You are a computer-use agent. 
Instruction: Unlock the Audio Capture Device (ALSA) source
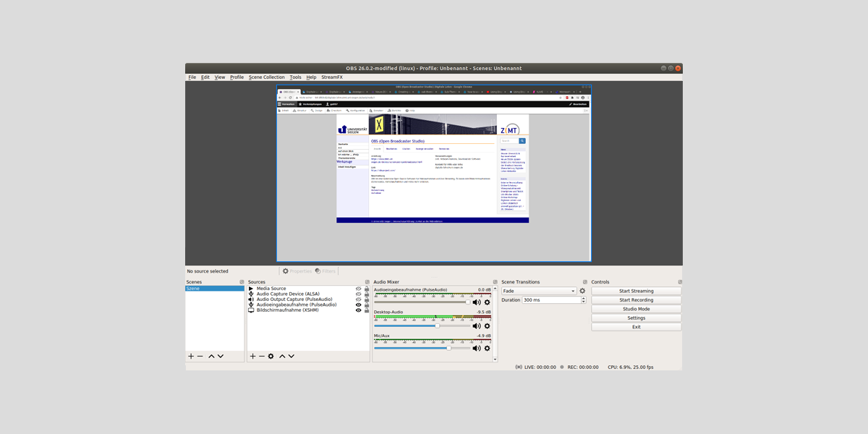[x=367, y=294]
